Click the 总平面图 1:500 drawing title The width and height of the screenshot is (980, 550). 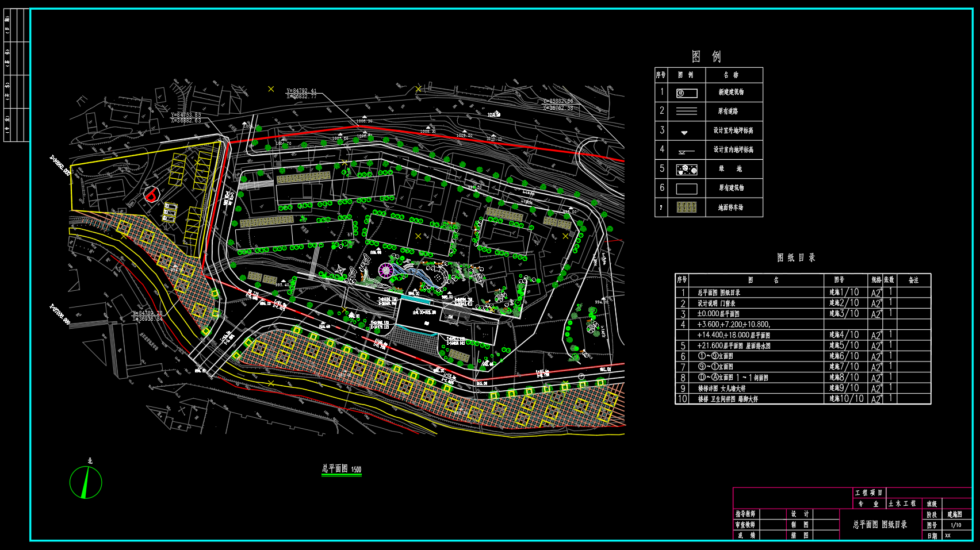click(342, 469)
